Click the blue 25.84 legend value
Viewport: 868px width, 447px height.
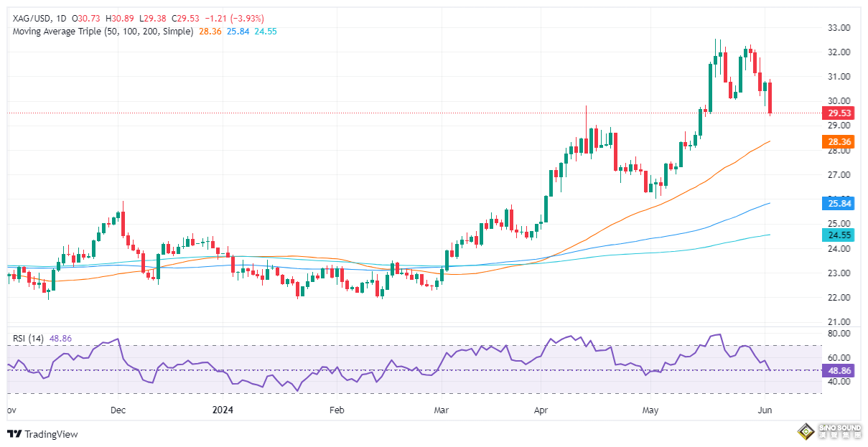pos(238,32)
